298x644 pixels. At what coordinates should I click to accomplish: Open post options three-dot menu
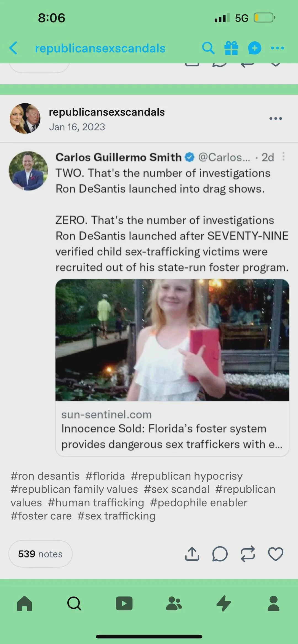click(x=276, y=119)
